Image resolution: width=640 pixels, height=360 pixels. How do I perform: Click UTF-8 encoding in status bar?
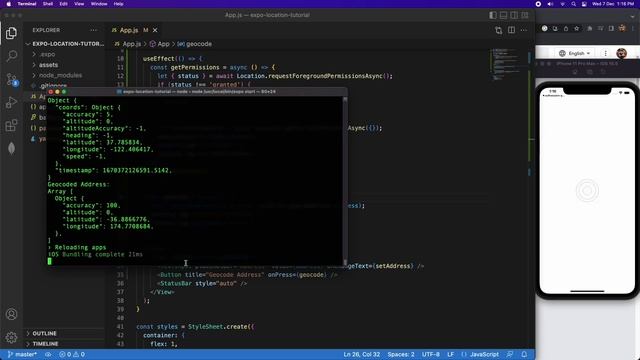431,354
